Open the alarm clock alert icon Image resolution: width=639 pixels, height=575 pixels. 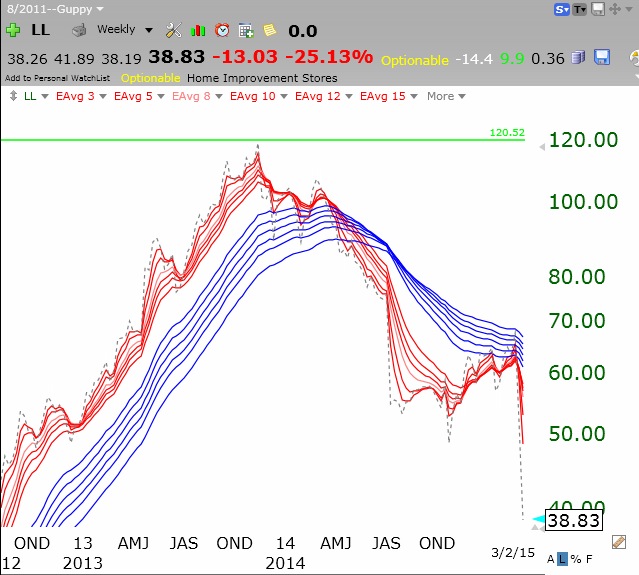tap(222, 30)
